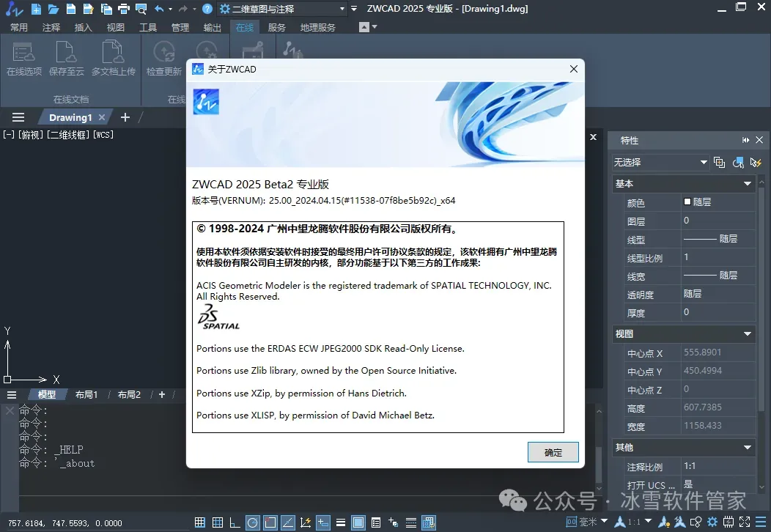Open the undo history dropdown arrow
771x532 pixels.
tap(170, 9)
